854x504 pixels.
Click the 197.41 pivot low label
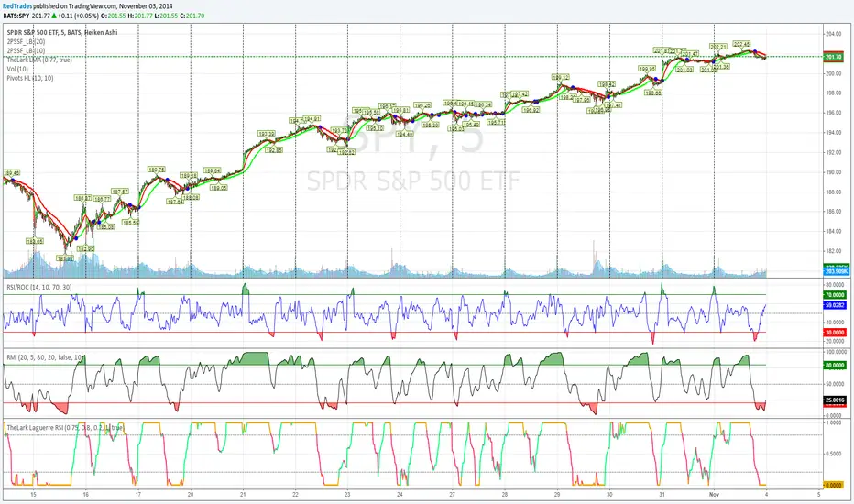pyautogui.click(x=613, y=105)
